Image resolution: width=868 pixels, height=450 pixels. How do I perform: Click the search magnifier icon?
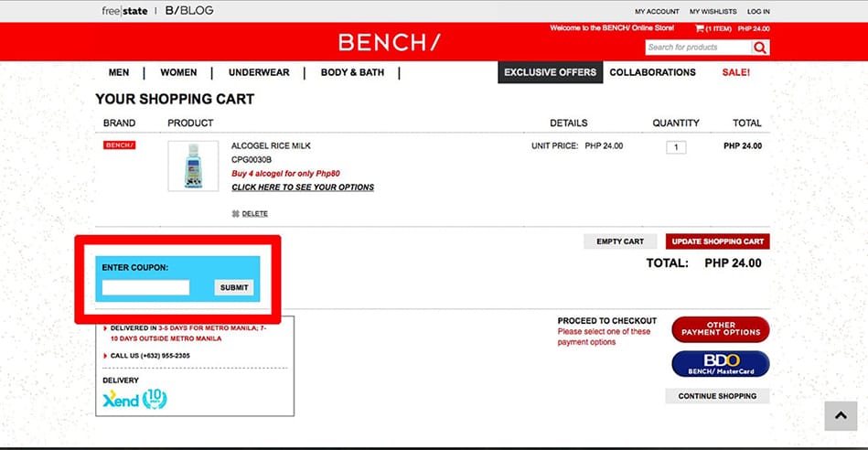coord(760,48)
